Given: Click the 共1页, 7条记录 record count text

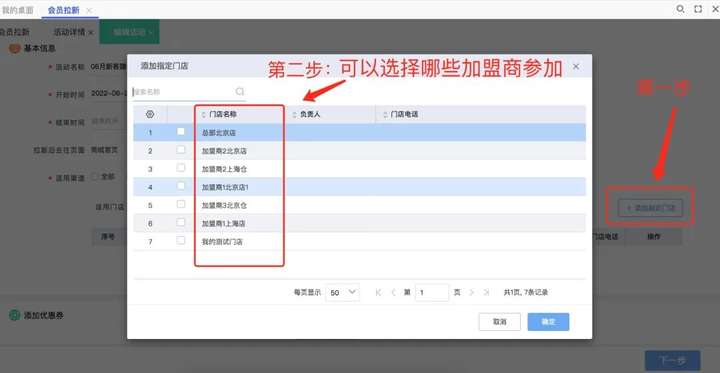Looking at the screenshot, I should (526, 292).
